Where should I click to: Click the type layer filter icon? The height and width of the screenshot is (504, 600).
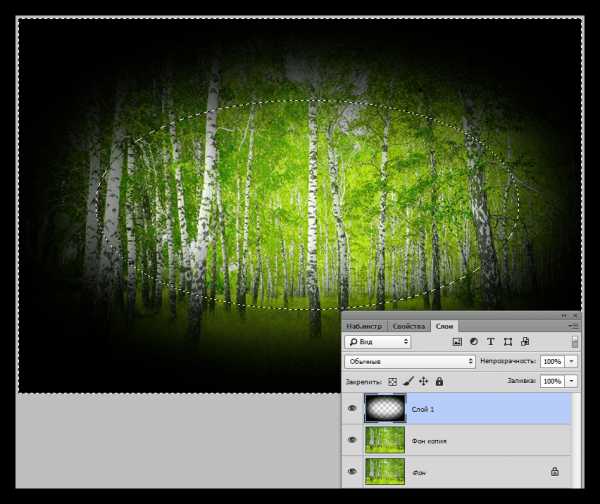point(491,342)
